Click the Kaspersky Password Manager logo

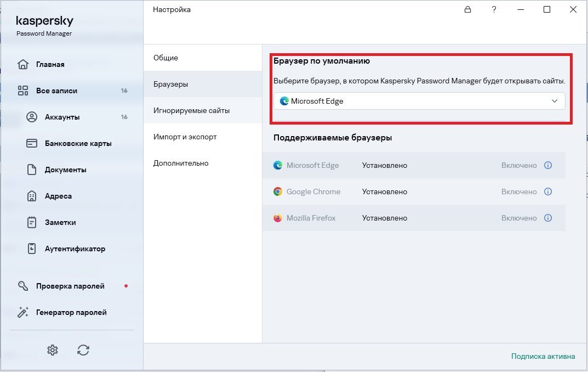point(44,26)
